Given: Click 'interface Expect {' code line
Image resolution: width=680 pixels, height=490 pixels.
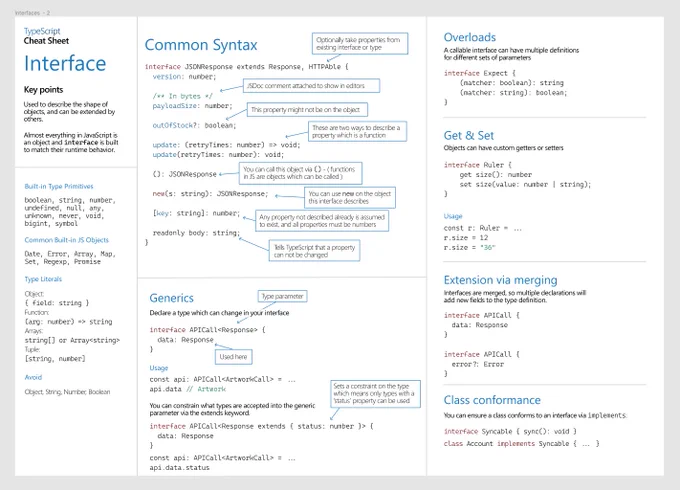Looking at the screenshot, I should 480,73.
